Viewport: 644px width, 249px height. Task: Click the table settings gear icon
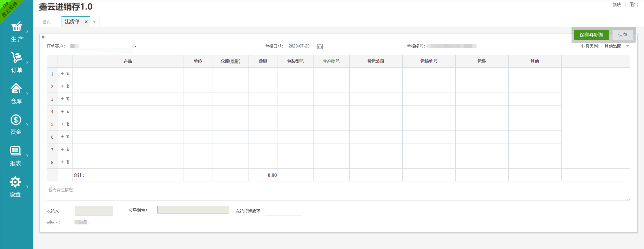[x=43, y=37]
